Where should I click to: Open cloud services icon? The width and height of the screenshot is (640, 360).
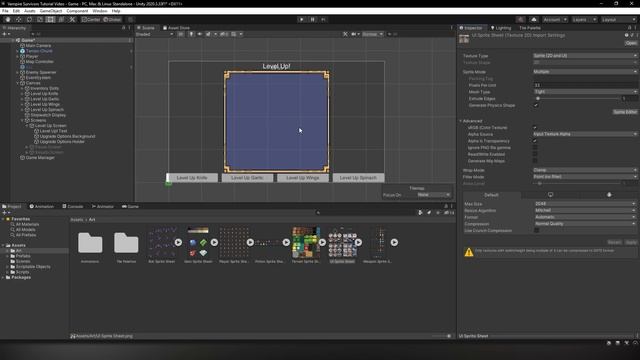click(x=534, y=19)
